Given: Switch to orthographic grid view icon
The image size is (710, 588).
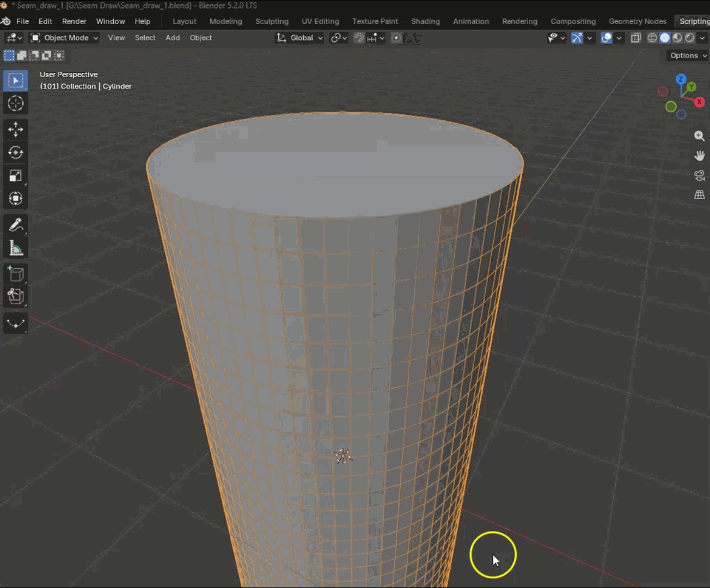Looking at the screenshot, I should point(700,194).
